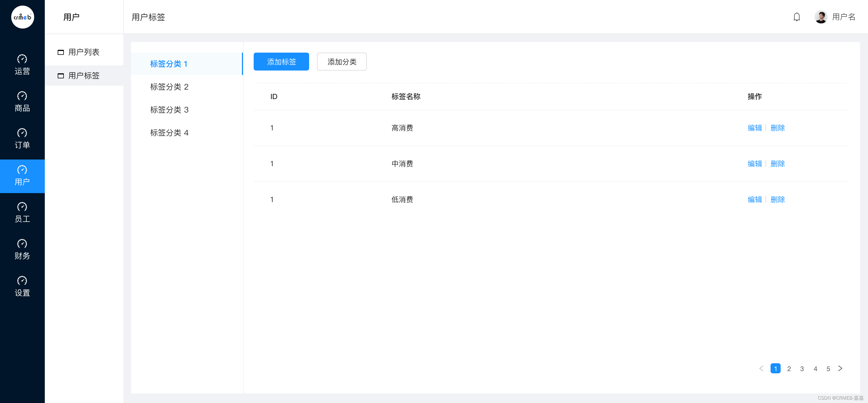Open the 员工 sidebar section
868x403 pixels.
(x=22, y=212)
